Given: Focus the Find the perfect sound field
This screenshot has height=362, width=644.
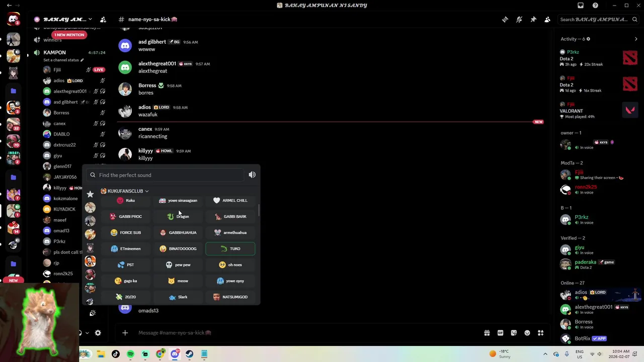Looking at the screenshot, I should [x=166, y=175].
